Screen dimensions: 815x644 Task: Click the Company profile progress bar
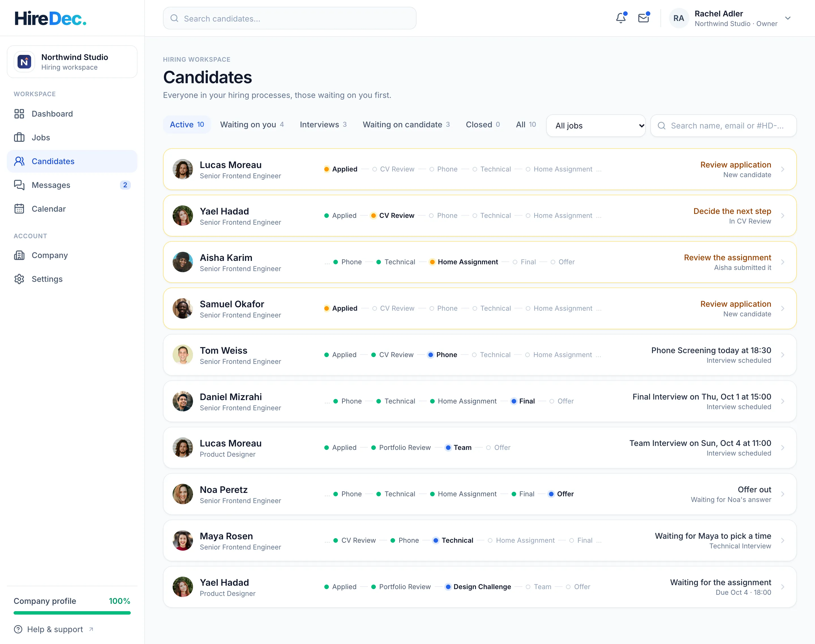(x=72, y=613)
